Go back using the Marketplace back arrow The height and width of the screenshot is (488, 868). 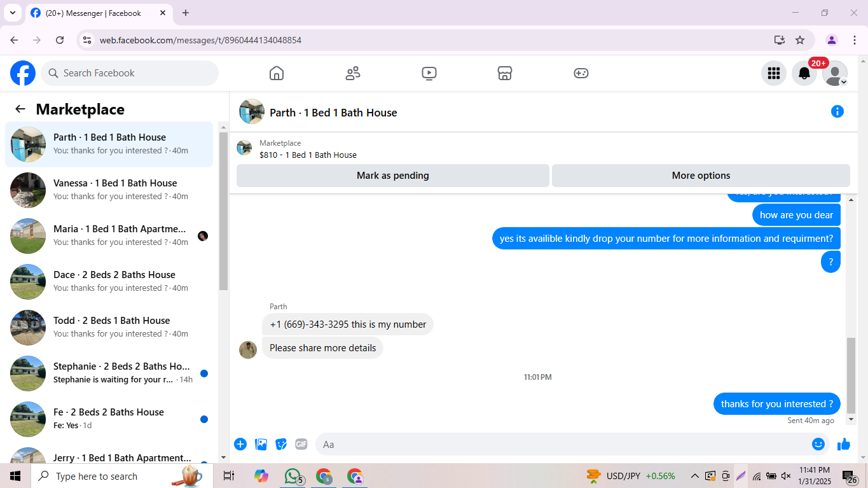pyautogui.click(x=20, y=109)
